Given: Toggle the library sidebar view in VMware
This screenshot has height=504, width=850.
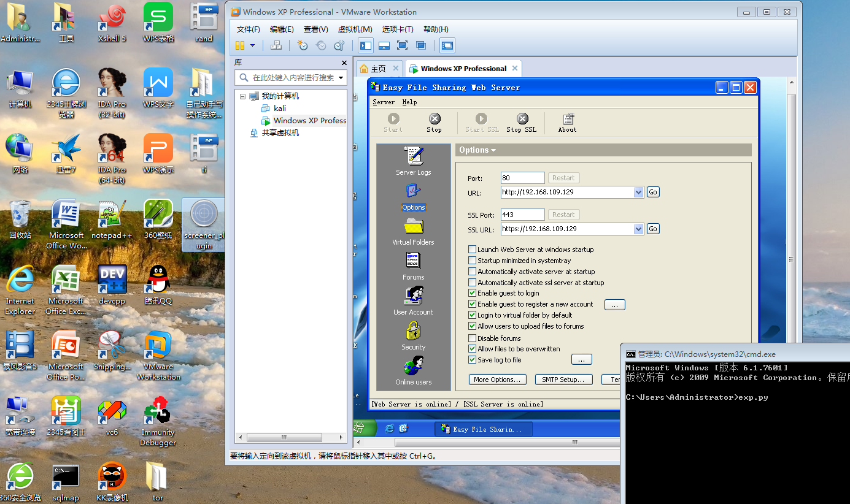Looking at the screenshot, I should pos(366,45).
